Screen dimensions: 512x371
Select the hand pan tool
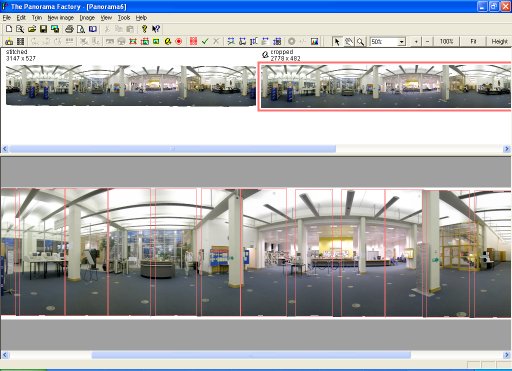(x=349, y=42)
